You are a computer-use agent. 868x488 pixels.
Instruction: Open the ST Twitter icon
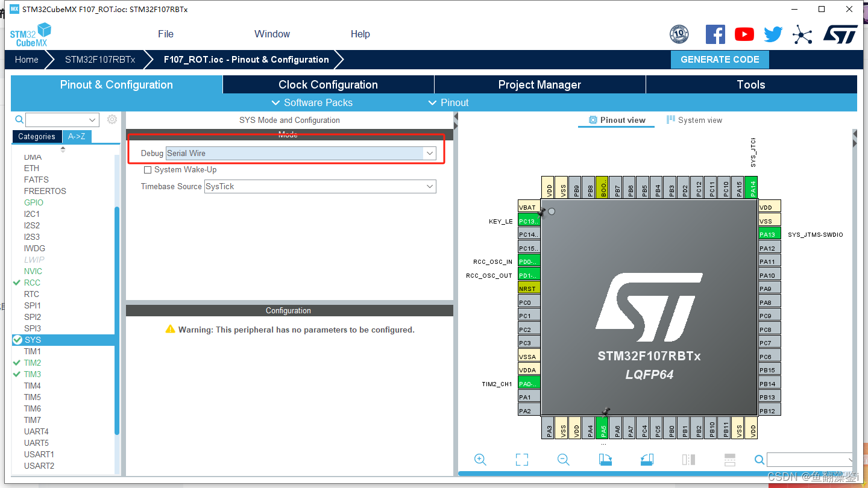click(773, 34)
